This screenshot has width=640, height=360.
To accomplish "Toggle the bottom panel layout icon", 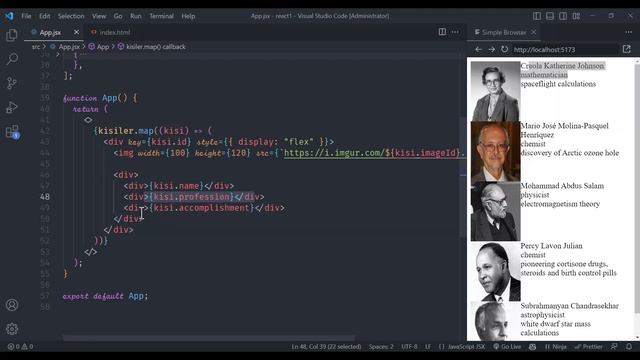I will (550, 16).
